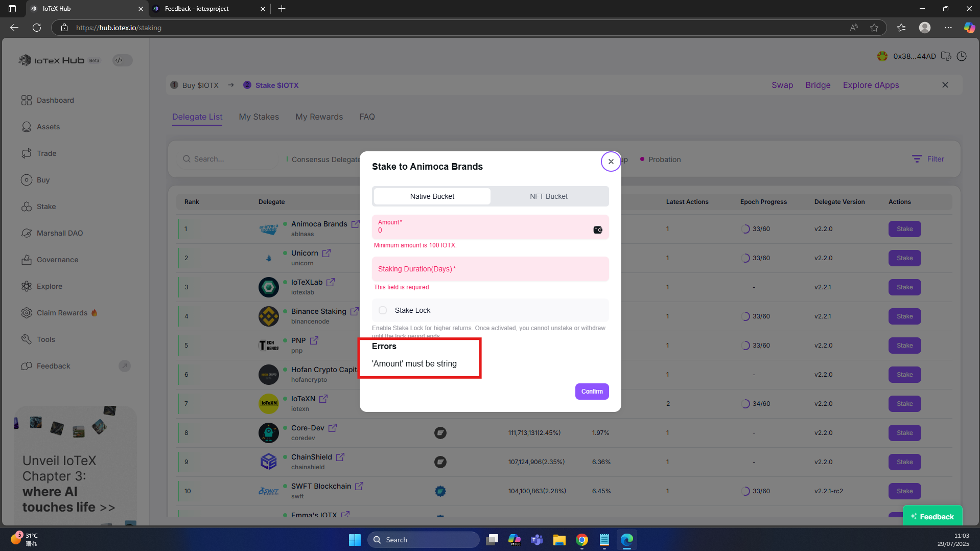This screenshot has height=551, width=980.
Task: Click the wallet switch icon beside address
Action: [x=946, y=56]
